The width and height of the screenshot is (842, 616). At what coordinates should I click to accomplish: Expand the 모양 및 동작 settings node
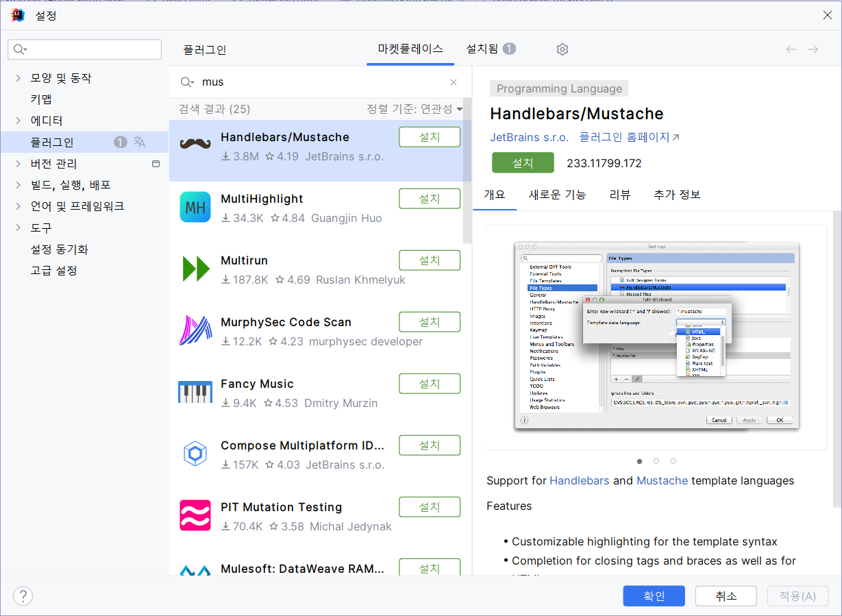[18, 78]
